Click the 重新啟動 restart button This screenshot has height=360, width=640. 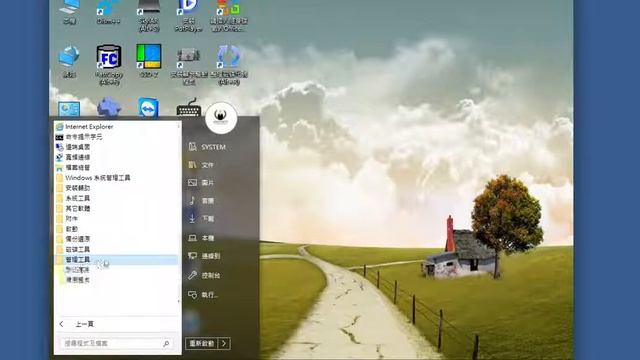[x=202, y=344]
